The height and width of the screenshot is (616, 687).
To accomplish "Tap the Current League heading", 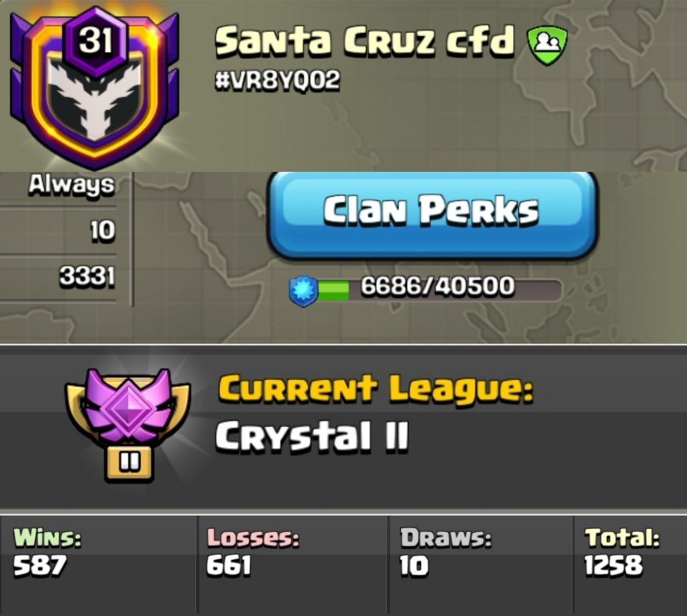I will pyautogui.click(x=376, y=389).
